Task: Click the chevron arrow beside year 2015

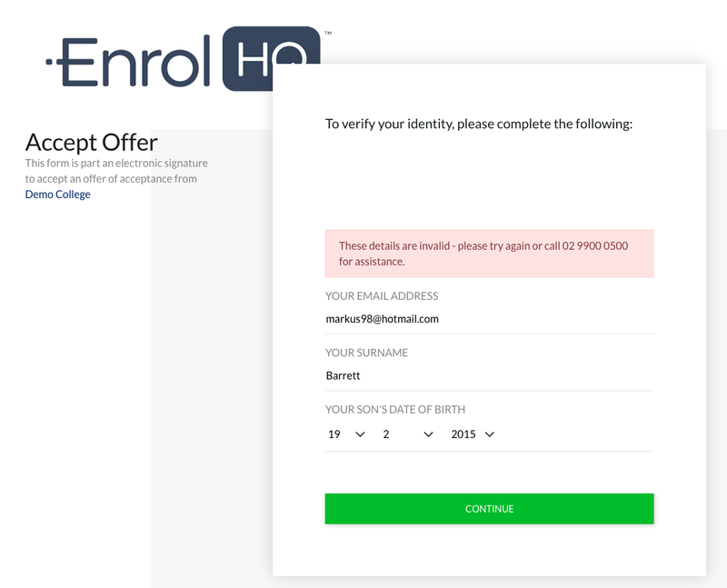Action: coord(490,434)
